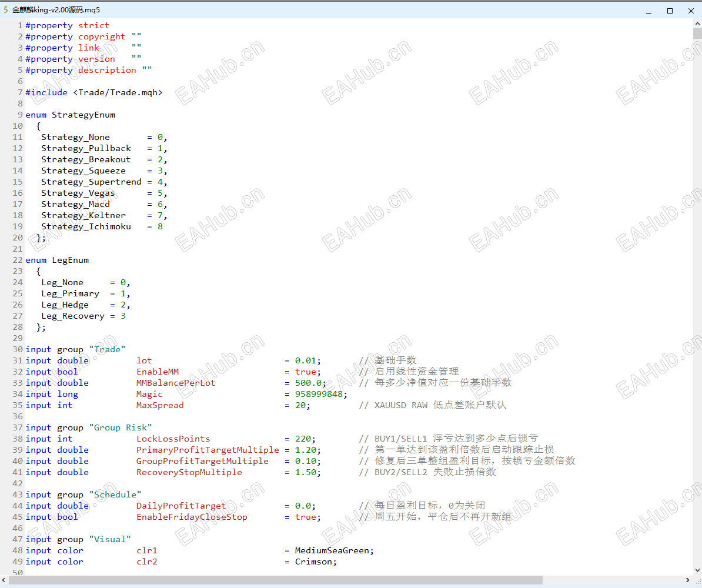Click line number 22 in gutter

(x=18, y=260)
